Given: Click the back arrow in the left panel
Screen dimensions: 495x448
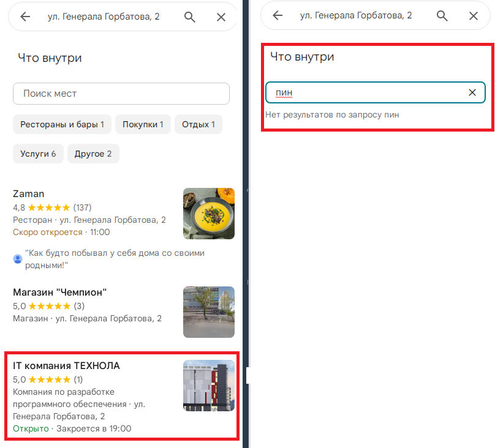Looking at the screenshot, I should (25, 17).
